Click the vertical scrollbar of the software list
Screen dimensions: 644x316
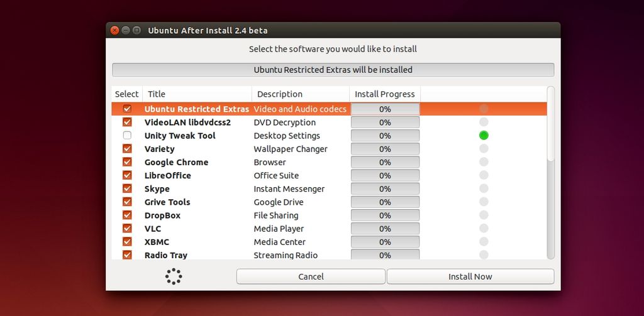pos(551,172)
